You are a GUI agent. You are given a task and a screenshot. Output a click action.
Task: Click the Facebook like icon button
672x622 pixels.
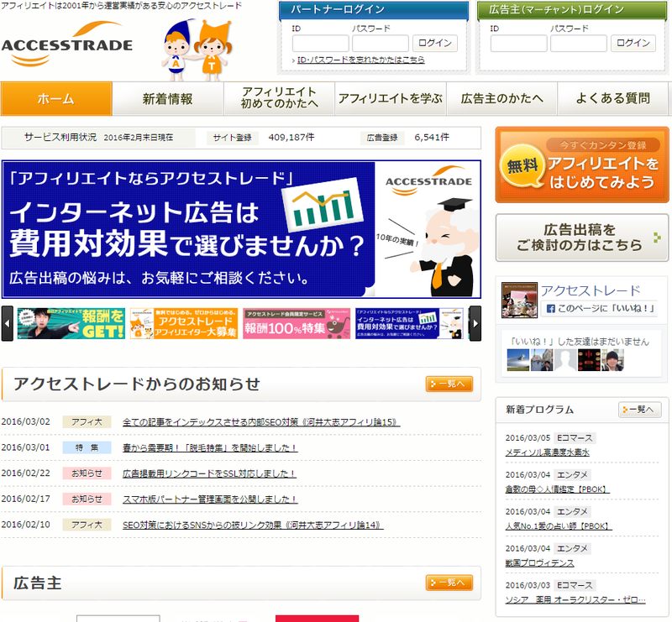coord(599,308)
